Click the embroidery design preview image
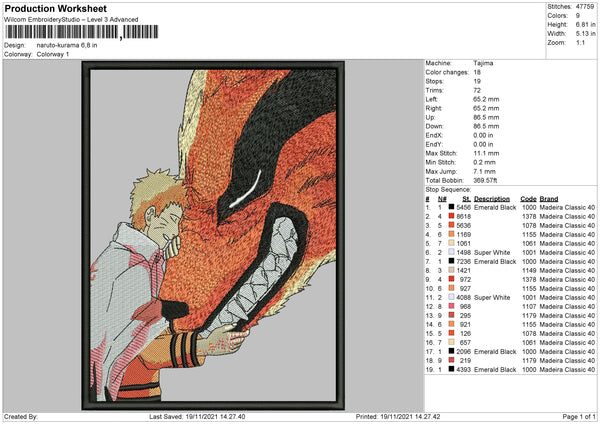 click(x=213, y=235)
